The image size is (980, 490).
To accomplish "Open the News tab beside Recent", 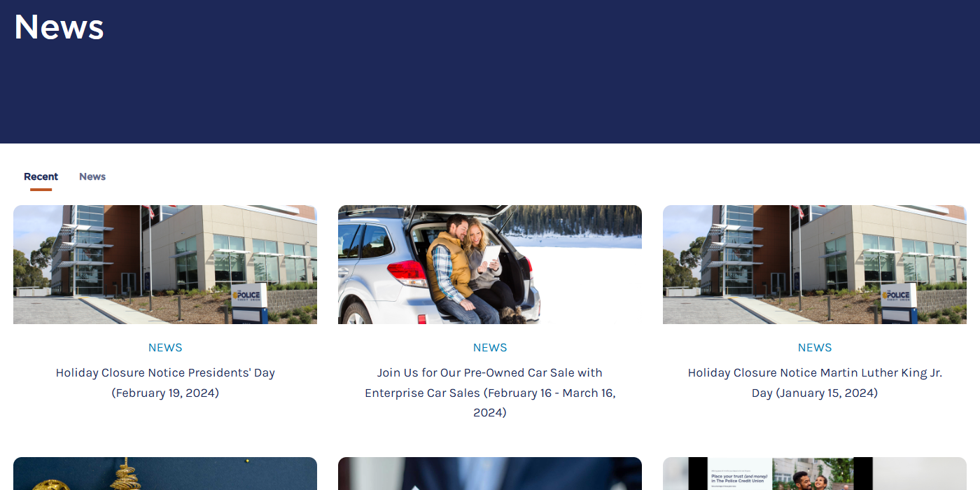I will pos(92,176).
